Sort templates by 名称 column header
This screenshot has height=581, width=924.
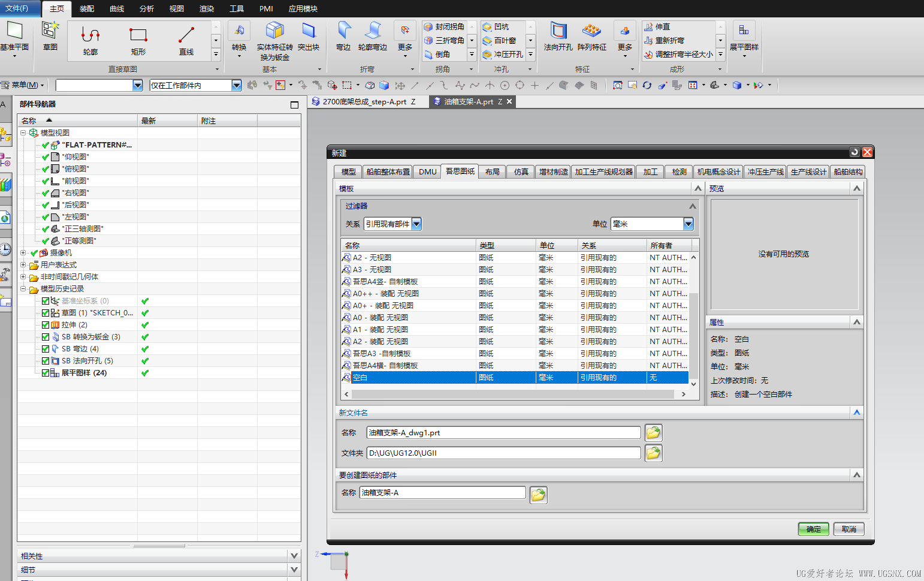[409, 246]
